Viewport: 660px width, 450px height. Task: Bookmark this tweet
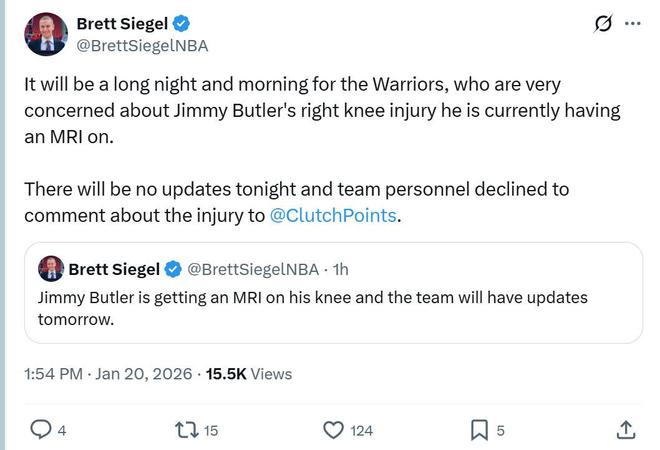(479, 430)
